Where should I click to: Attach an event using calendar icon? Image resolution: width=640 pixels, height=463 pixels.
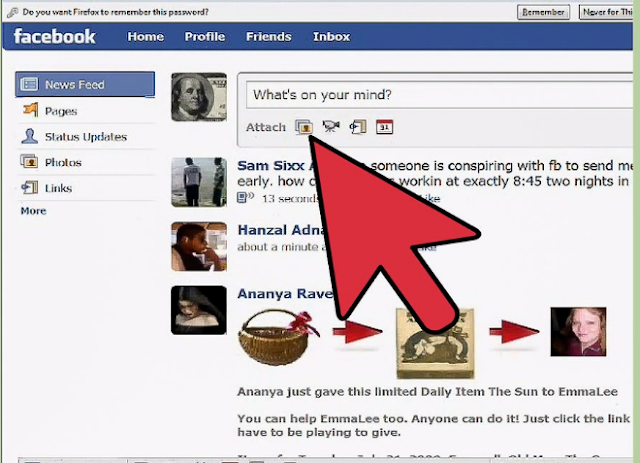coord(384,127)
